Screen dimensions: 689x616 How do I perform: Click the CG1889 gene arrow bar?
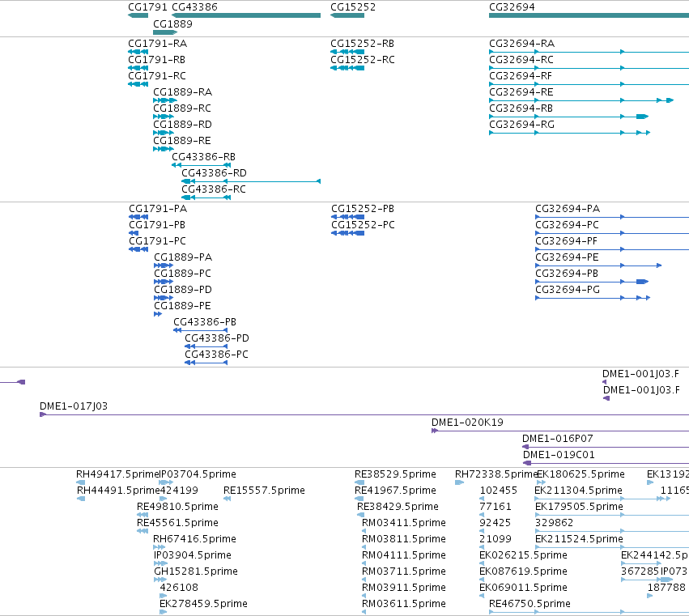pyautogui.click(x=165, y=32)
